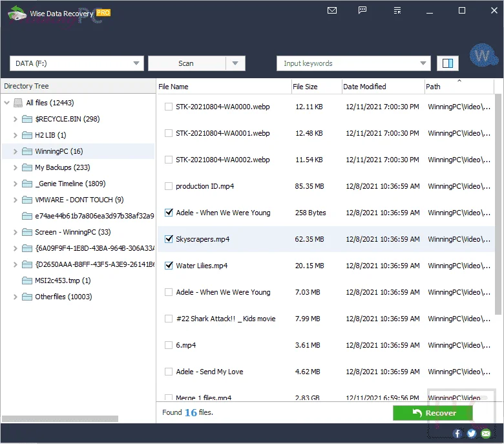This screenshot has height=444, width=504.
Task: Click the green Recover button
Action: coord(433,413)
